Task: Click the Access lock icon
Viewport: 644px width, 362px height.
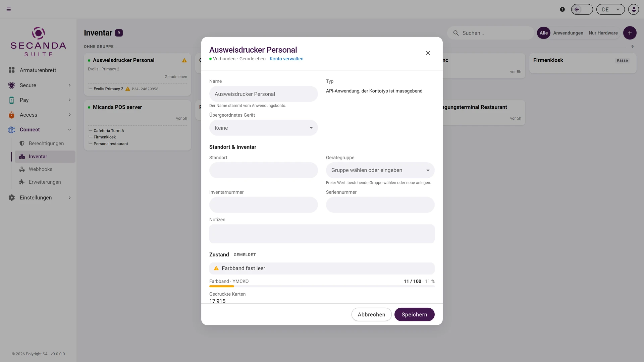Action: 12,115
